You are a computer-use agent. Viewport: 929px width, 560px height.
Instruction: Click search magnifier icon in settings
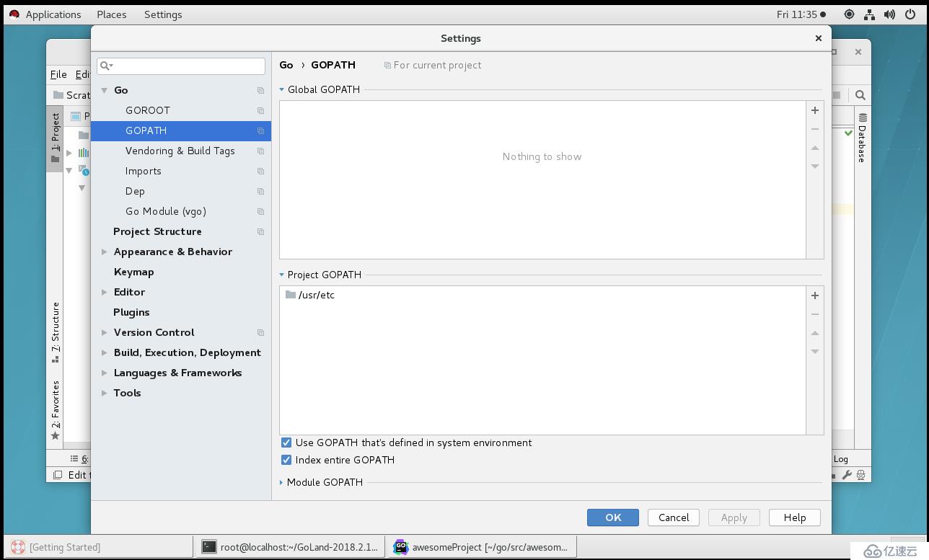[106, 66]
